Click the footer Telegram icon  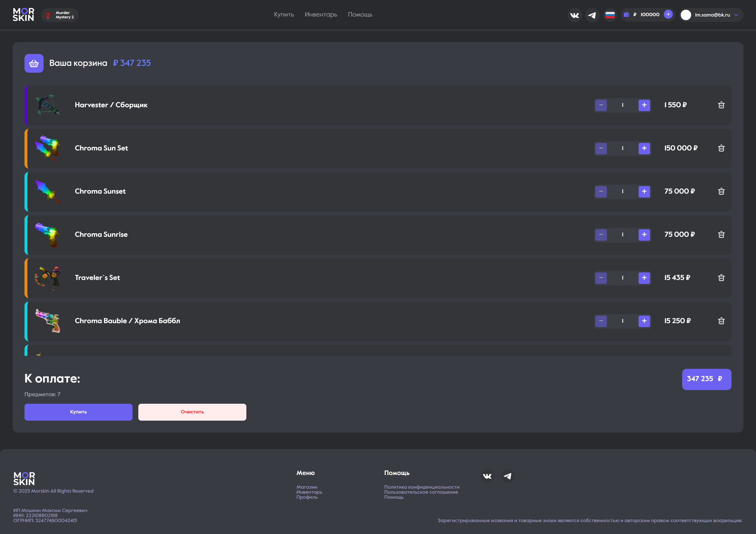click(507, 476)
